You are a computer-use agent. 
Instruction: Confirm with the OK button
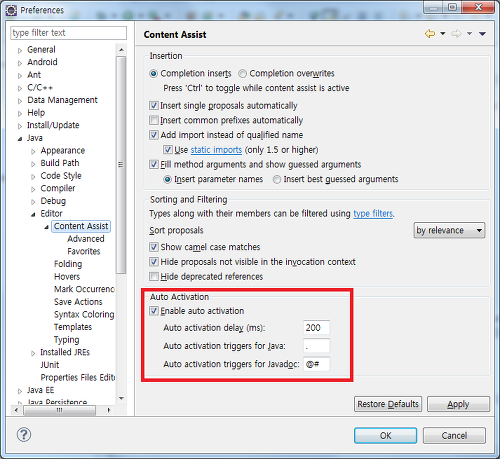click(x=385, y=436)
